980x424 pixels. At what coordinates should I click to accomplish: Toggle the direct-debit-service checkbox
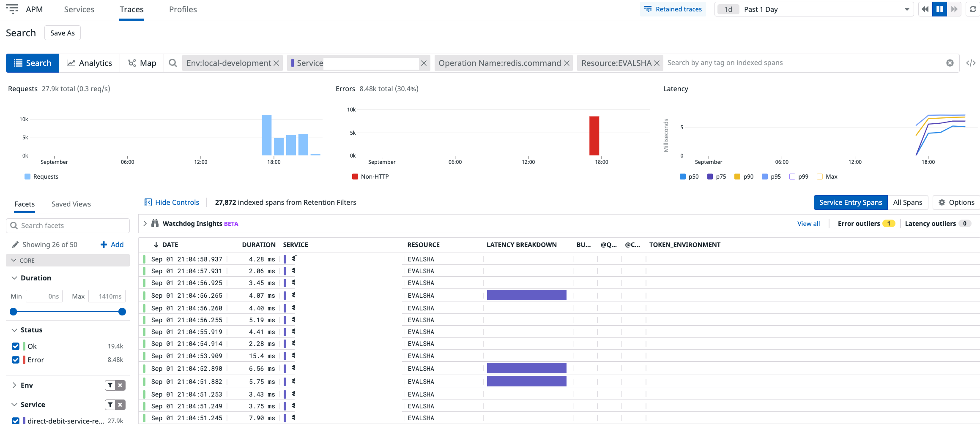(16, 421)
